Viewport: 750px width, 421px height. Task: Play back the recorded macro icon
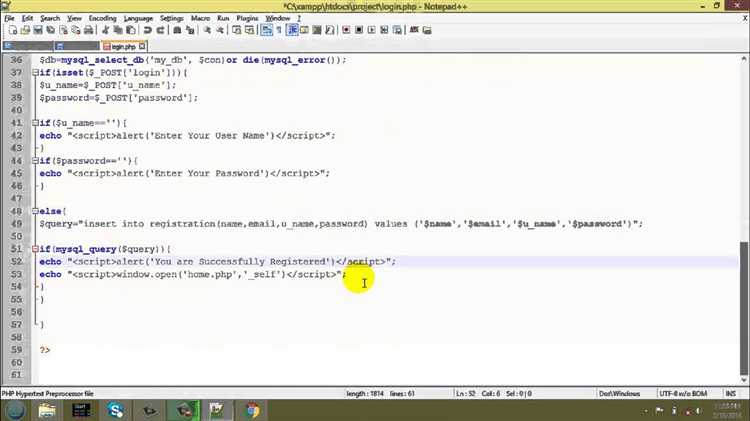click(x=372, y=30)
